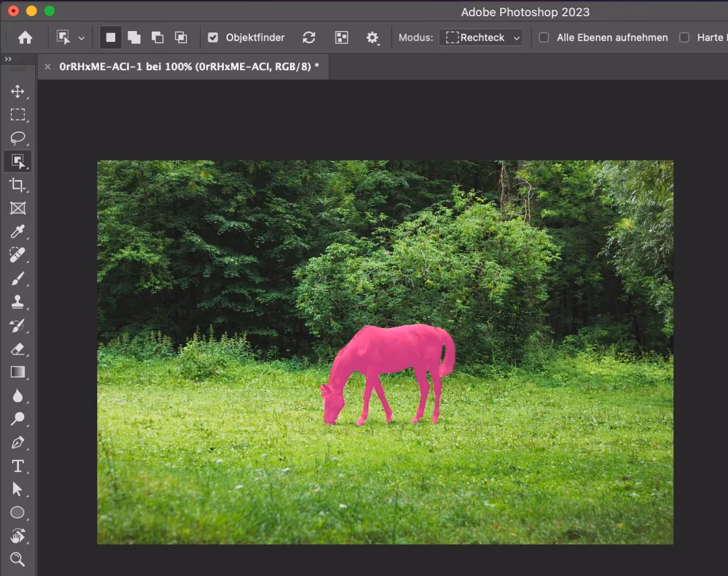Disable the Objektfinder checkbox
728x576 pixels.
[x=214, y=37]
